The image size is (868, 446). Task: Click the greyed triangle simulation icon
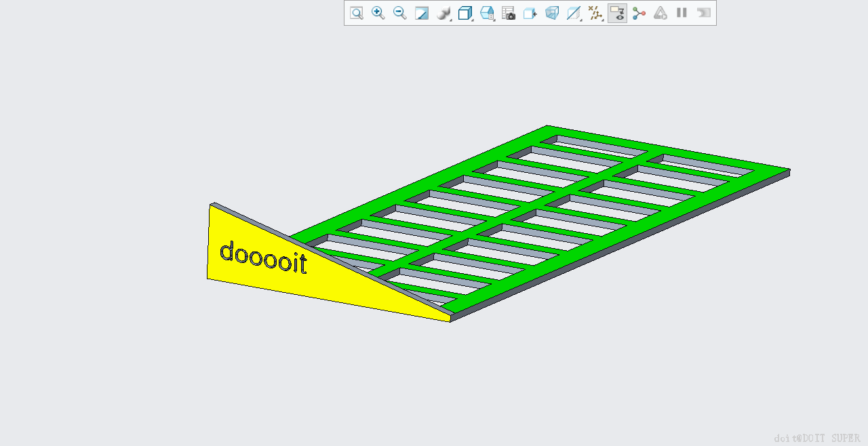coord(660,13)
